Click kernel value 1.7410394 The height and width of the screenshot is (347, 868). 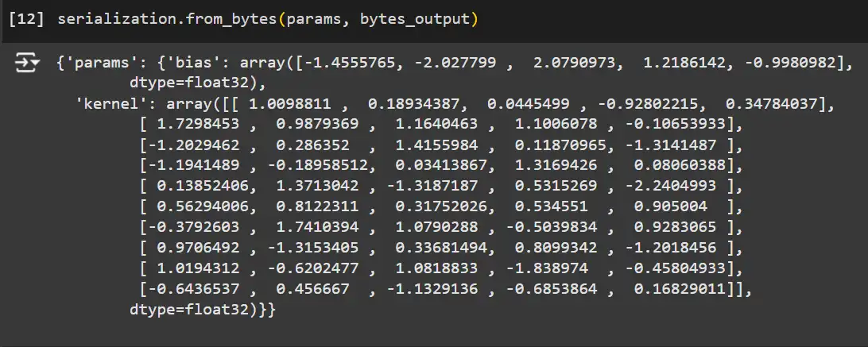coord(318,227)
